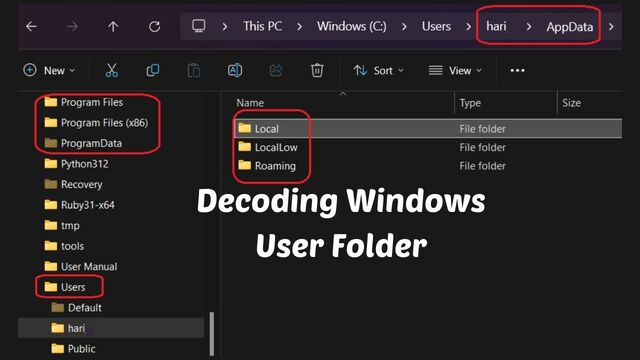Expand chevron before This PC breadcrumb
The image size is (640, 360).
225,27
